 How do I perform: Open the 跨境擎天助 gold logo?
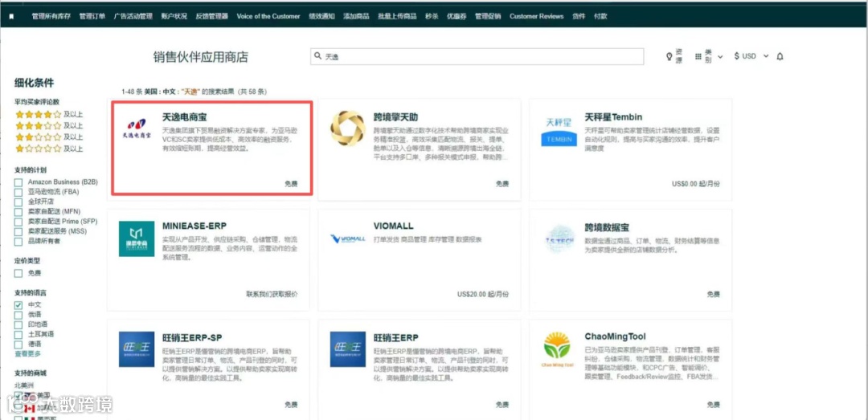pos(348,129)
